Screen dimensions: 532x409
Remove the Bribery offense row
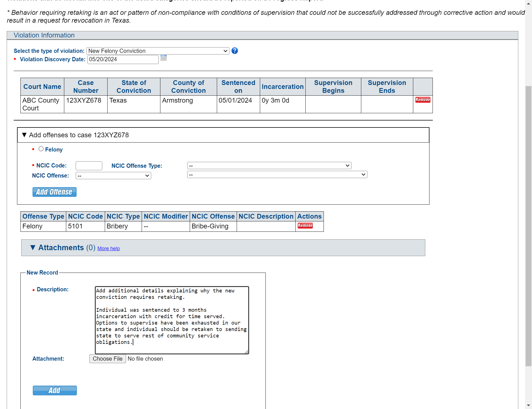point(305,226)
